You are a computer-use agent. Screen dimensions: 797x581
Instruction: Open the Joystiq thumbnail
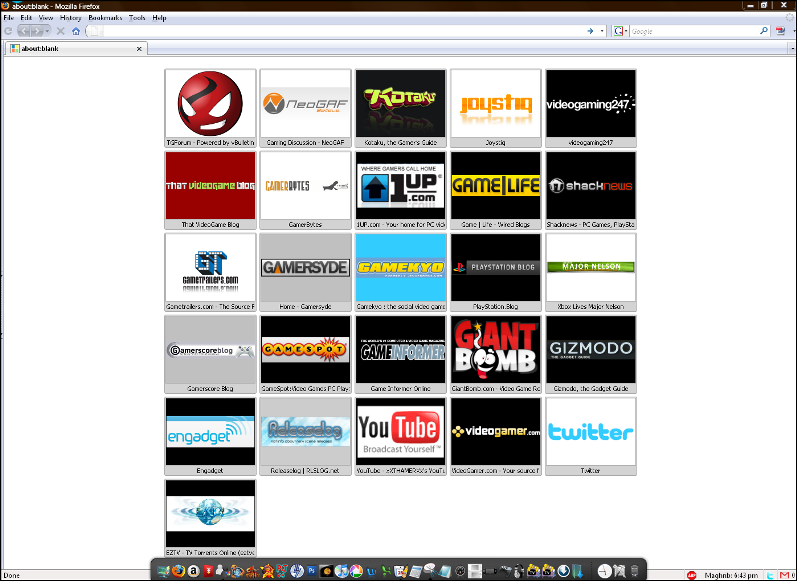[x=496, y=108]
